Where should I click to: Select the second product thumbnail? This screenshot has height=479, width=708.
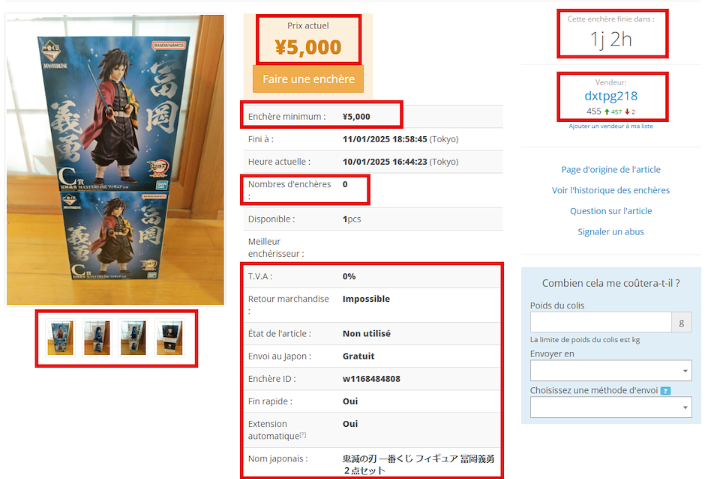97,338
